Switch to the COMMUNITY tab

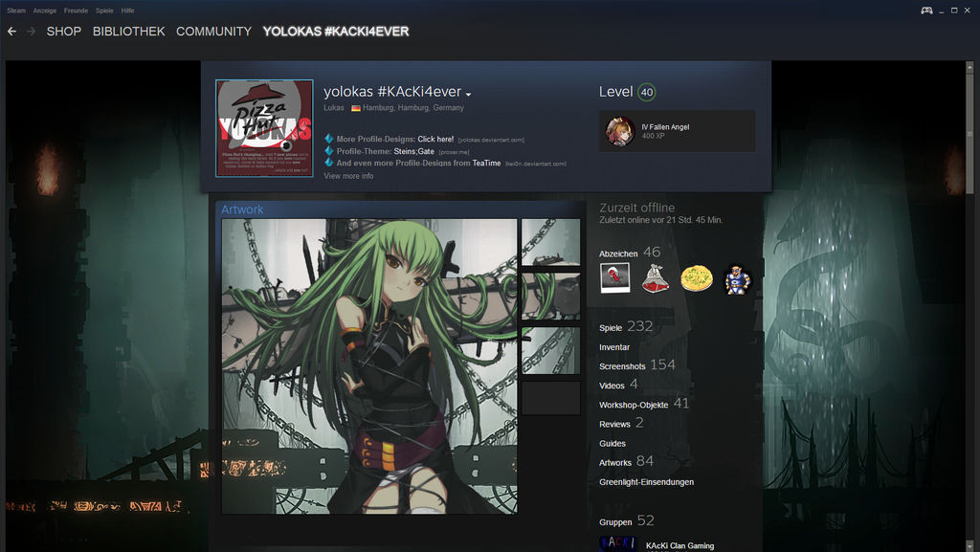[213, 32]
